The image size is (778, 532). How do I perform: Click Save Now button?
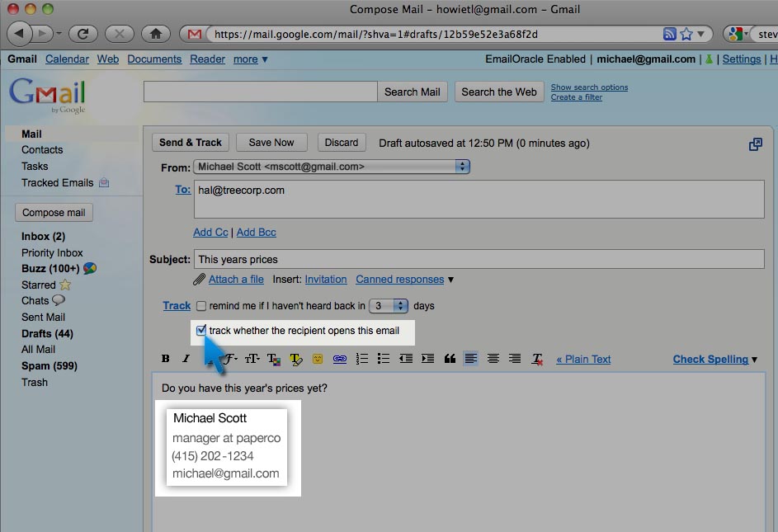pyautogui.click(x=271, y=143)
